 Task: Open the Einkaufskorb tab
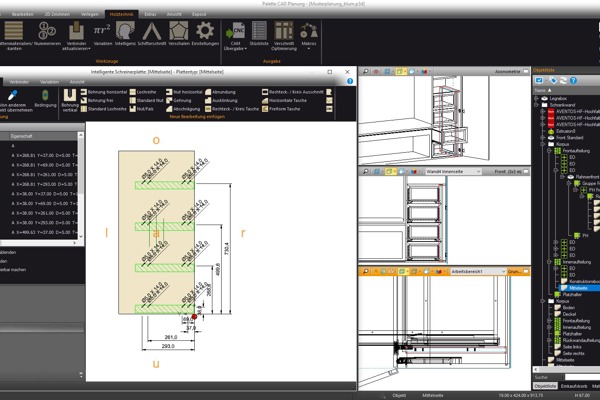coord(573,384)
